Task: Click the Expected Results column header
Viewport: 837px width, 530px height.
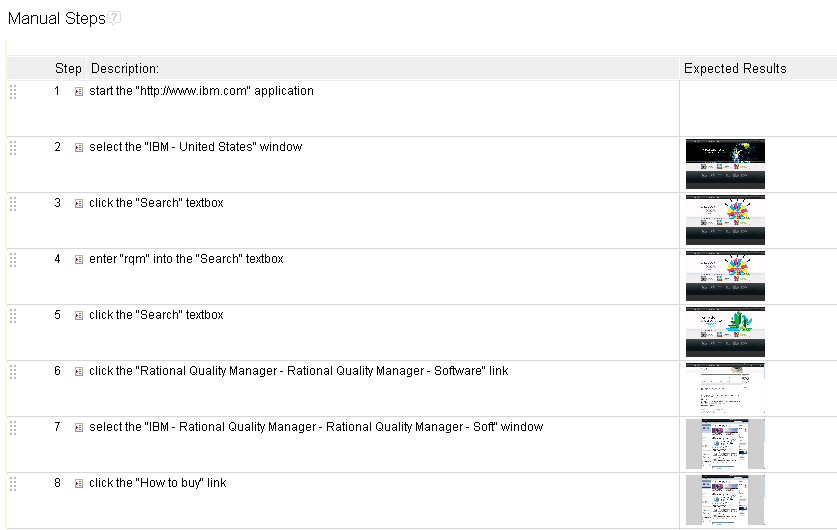Action: tap(735, 69)
